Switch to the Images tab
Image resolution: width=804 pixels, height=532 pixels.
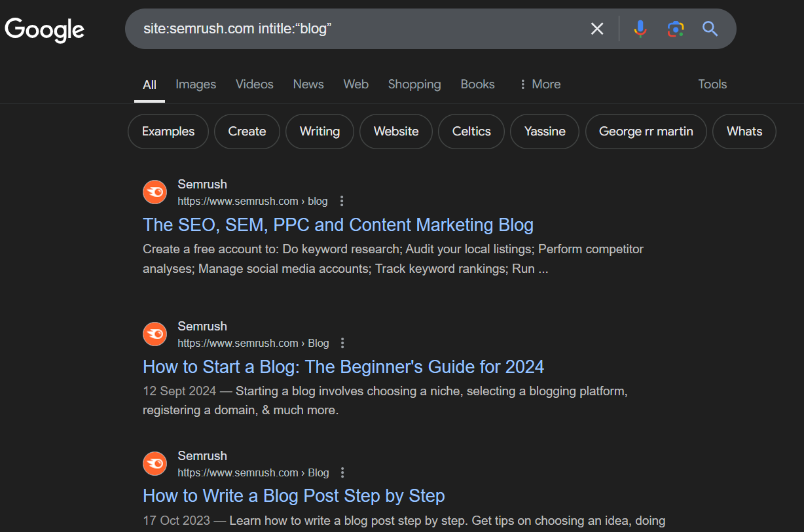point(196,84)
